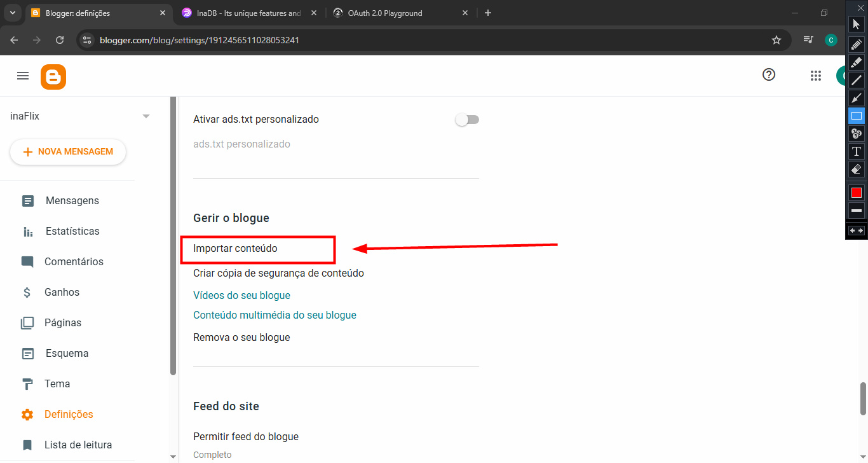Click the NOVA MENSAGEM button
The height and width of the screenshot is (463, 868).
(x=67, y=151)
